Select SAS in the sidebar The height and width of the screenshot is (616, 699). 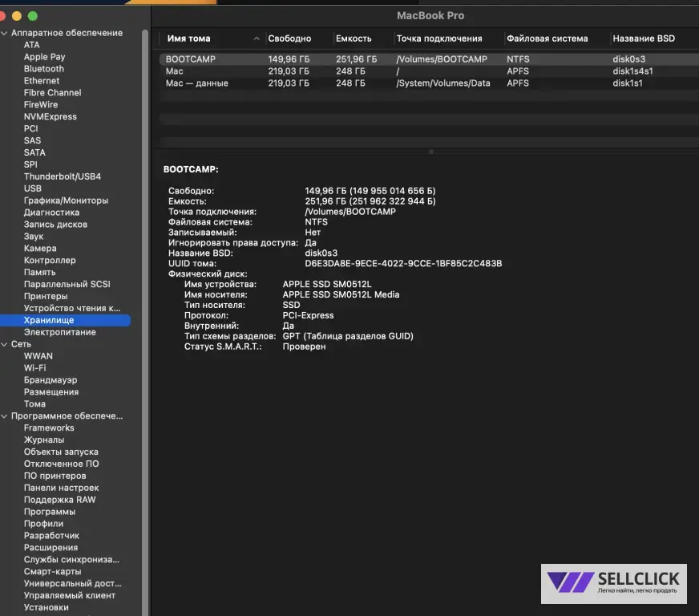32,140
